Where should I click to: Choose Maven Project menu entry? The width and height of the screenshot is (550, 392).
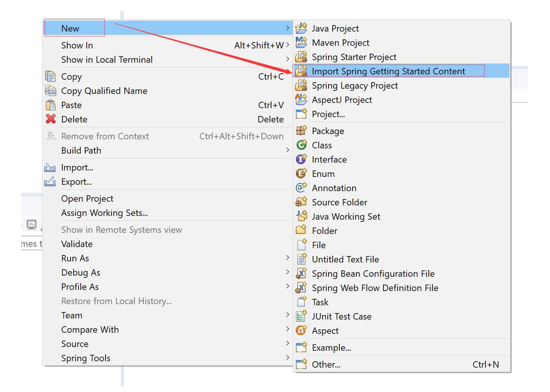coord(401,42)
